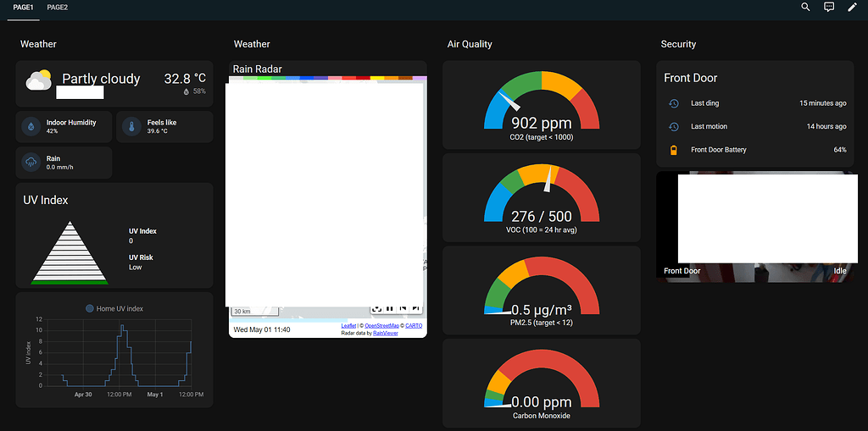Open the Carbon Monoxide gauge
The height and width of the screenshot is (431, 868).
542,383
